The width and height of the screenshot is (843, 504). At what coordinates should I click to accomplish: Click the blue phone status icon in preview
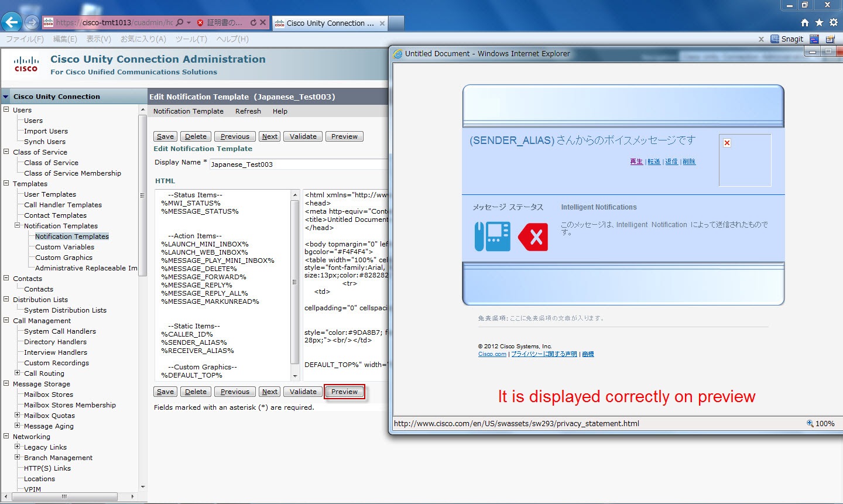(x=492, y=236)
